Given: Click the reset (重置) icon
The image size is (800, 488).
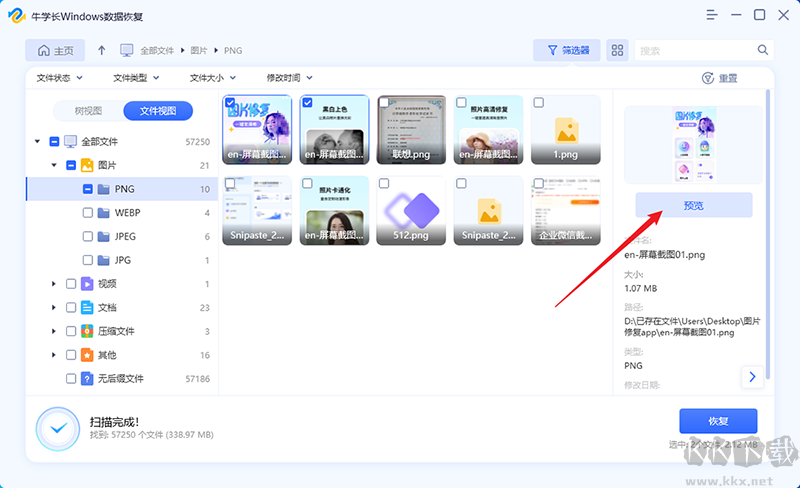Looking at the screenshot, I should [708, 78].
